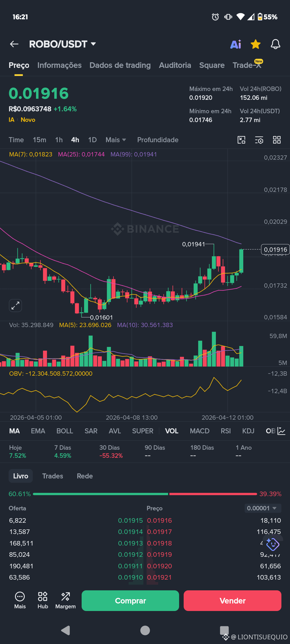Screen dimensions: 290x644
Task: Enable the AVL indicator
Action: click(115, 431)
